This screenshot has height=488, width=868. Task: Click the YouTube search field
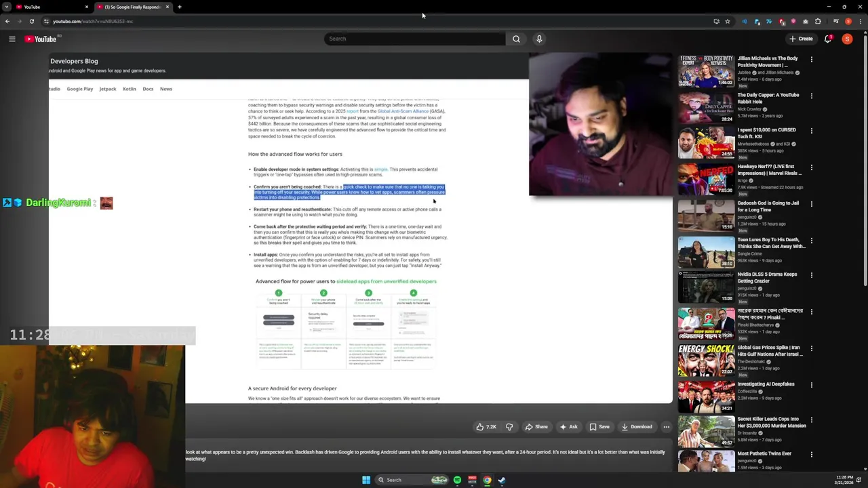(x=414, y=39)
